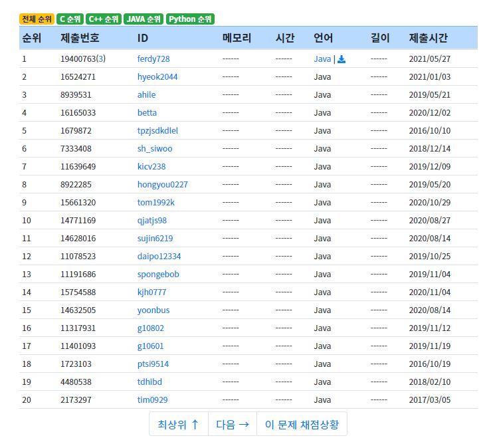Click the date 2019/11/19
Viewport: 493px width, 448px height.
pos(429,346)
